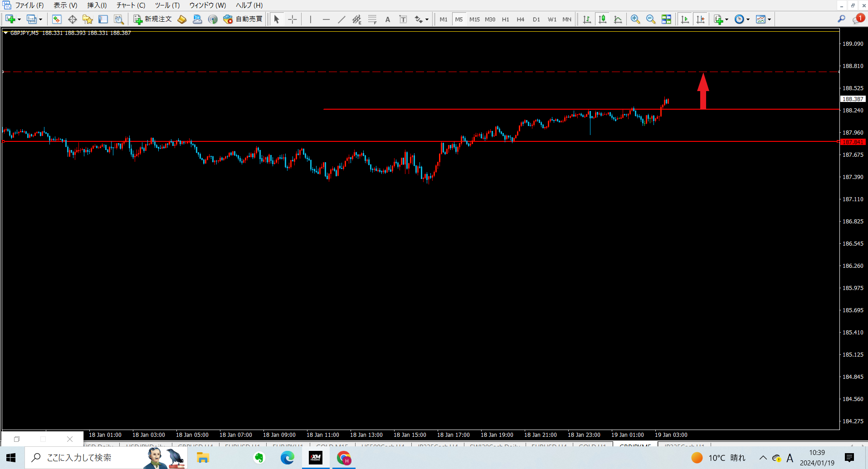The image size is (868, 469).
Task: Click the Windows Start button
Action: (x=11, y=458)
